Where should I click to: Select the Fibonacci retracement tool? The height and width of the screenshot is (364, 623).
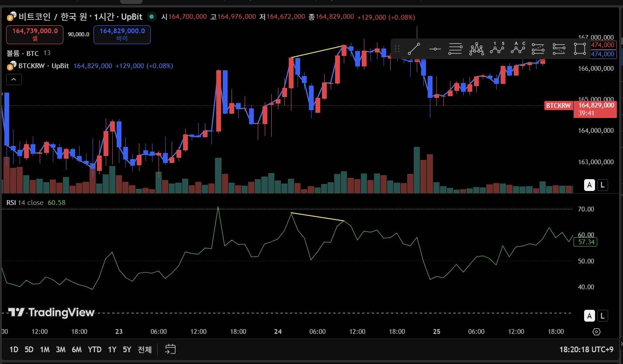point(455,49)
